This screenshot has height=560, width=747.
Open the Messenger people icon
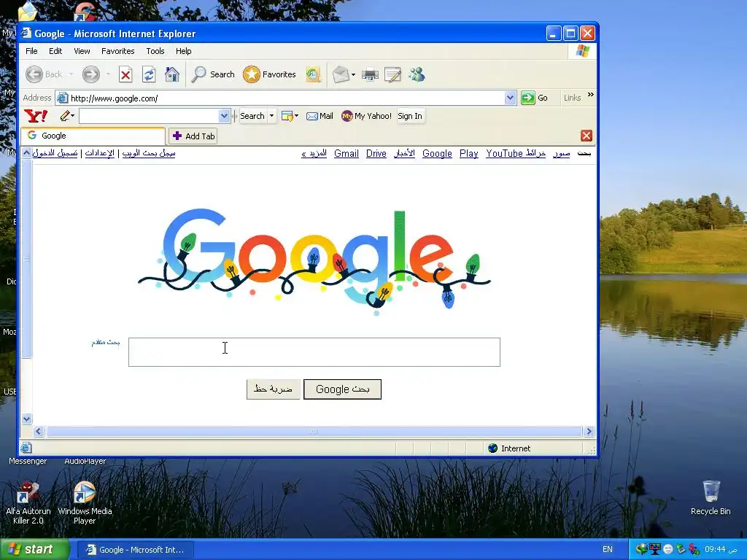point(417,74)
